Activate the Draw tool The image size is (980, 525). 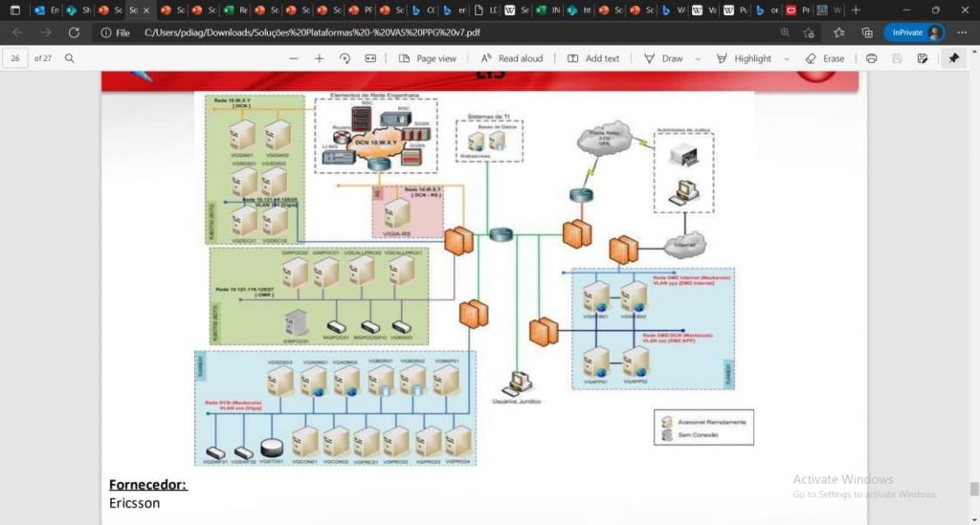coord(664,58)
